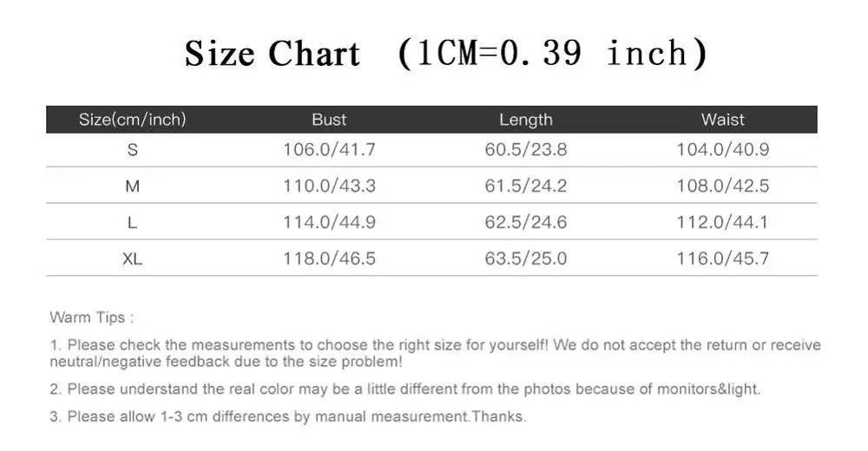
Task: Select the XL size row label
Action: [132, 258]
